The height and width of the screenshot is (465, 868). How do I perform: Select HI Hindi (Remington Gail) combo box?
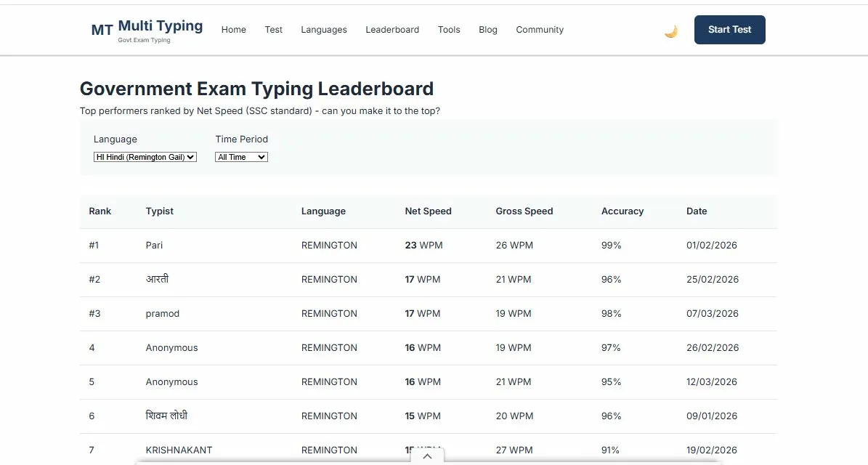(145, 156)
